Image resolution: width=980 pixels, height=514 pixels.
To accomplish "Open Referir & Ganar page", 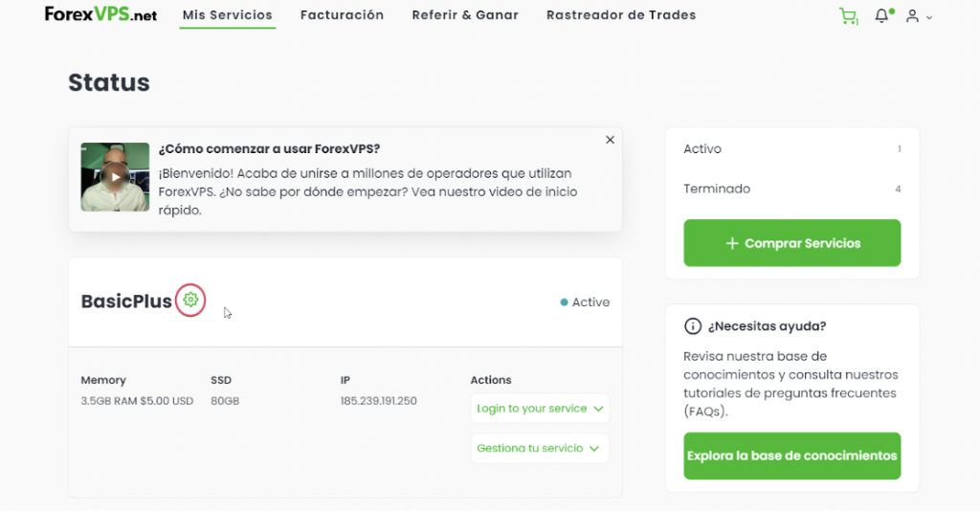I will pyautogui.click(x=465, y=15).
